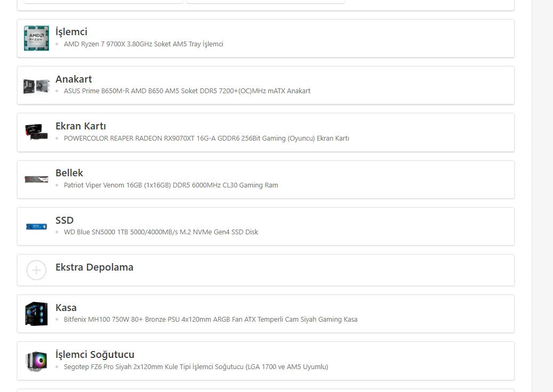Click the Patriot Viper RAM stick icon
Screen dimensions: 553x392
click(36, 179)
